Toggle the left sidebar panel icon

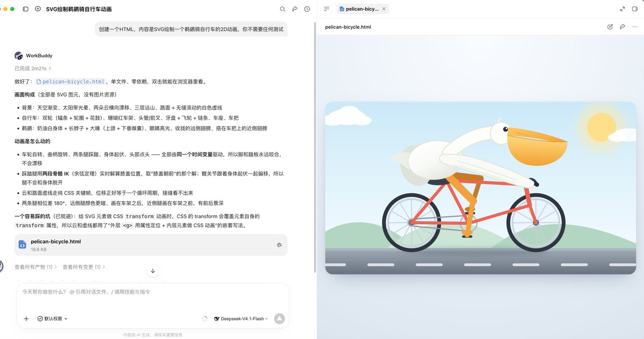(26, 9)
